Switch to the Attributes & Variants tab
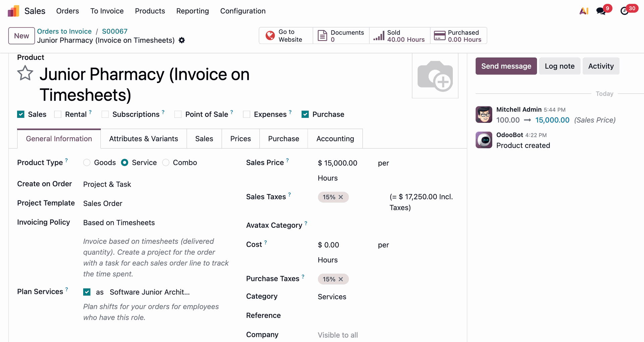The height and width of the screenshot is (342, 644). pyautogui.click(x=144, y=139)
